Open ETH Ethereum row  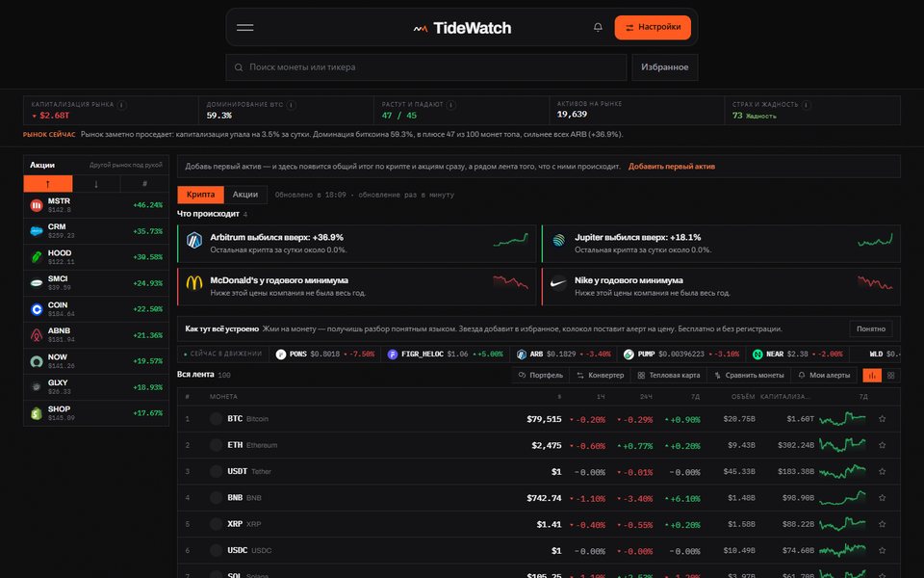(x=539, y=445)
